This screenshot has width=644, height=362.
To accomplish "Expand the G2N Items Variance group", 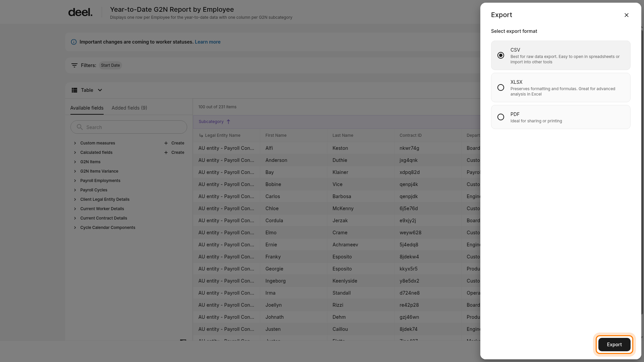I will (75, 171).
